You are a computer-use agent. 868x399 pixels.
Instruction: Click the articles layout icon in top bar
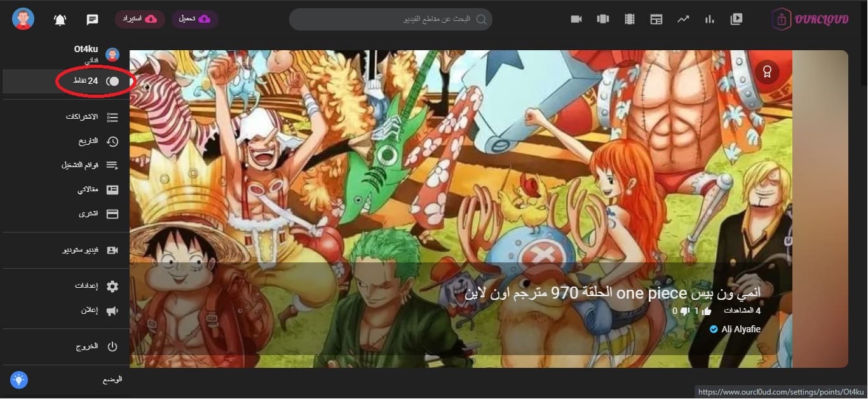(656, 19)
